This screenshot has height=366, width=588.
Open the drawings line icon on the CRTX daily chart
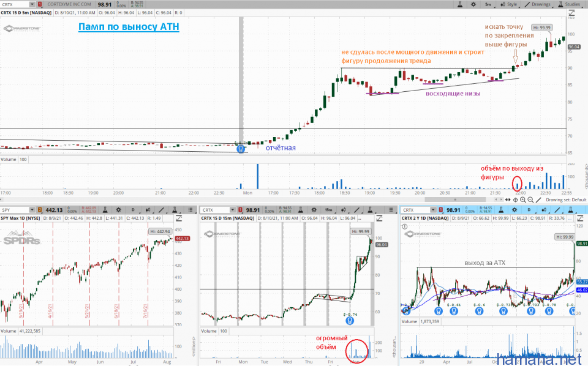pos(557,210)
